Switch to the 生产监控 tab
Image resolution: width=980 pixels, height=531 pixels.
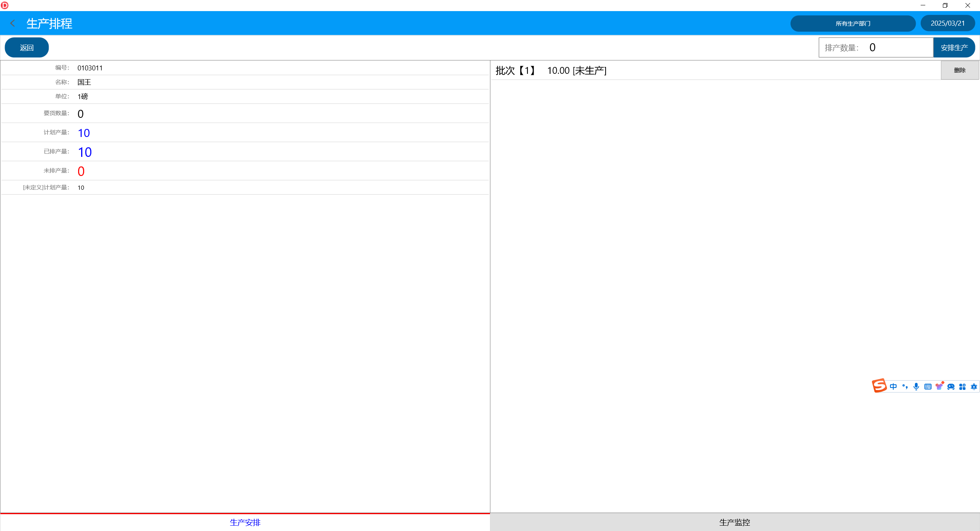[735, 522]
